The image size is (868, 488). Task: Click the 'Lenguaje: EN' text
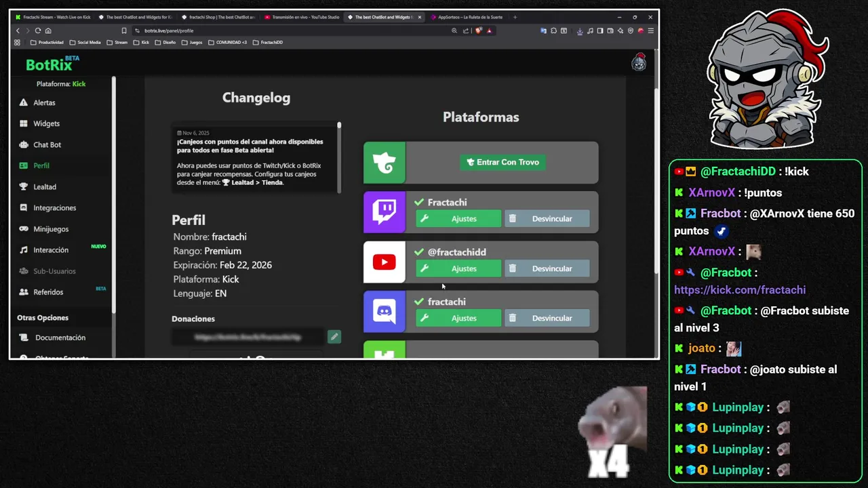(199, 293)
